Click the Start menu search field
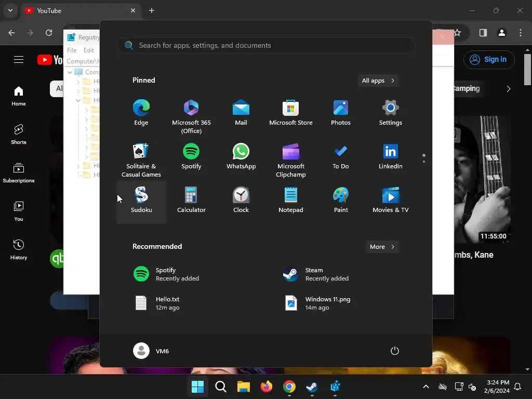The width and height of the screenshot is (532, 399). [265, 45]
